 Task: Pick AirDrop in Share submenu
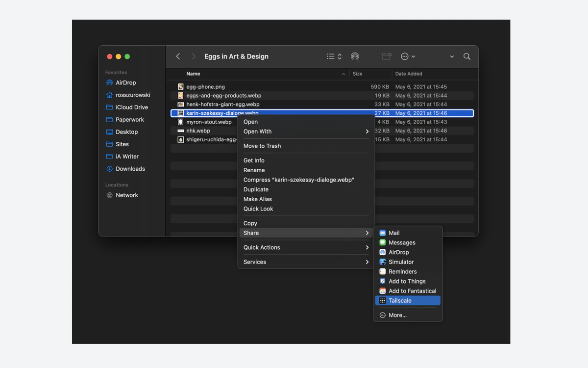[x=408, y=252]
